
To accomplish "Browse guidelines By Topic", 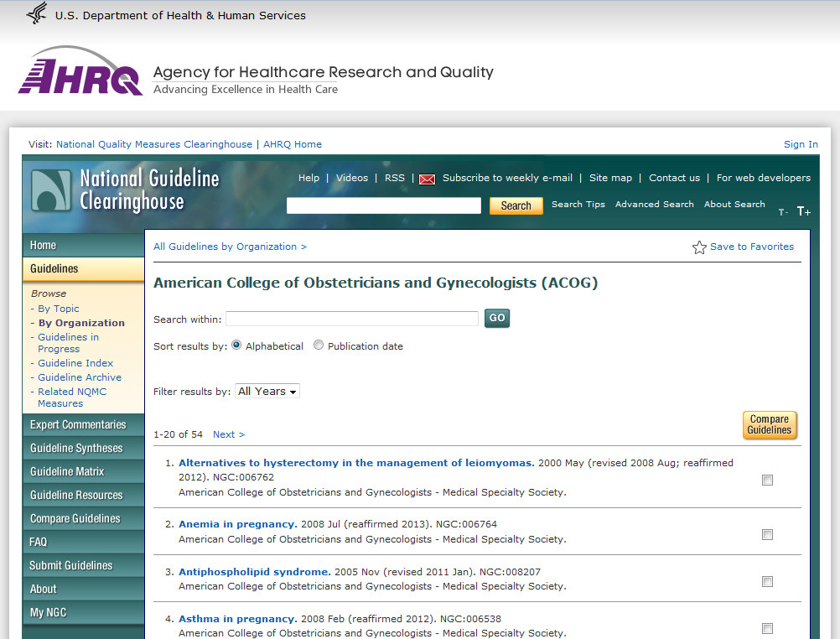I will tap(59, 309).
